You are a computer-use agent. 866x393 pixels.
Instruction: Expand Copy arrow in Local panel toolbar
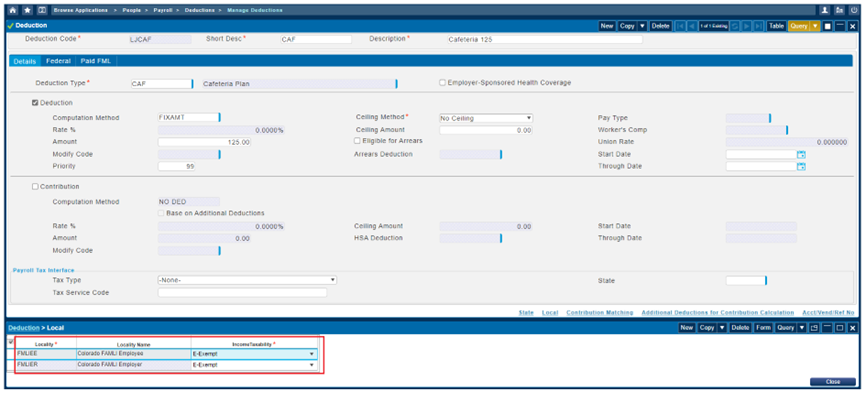722,328
